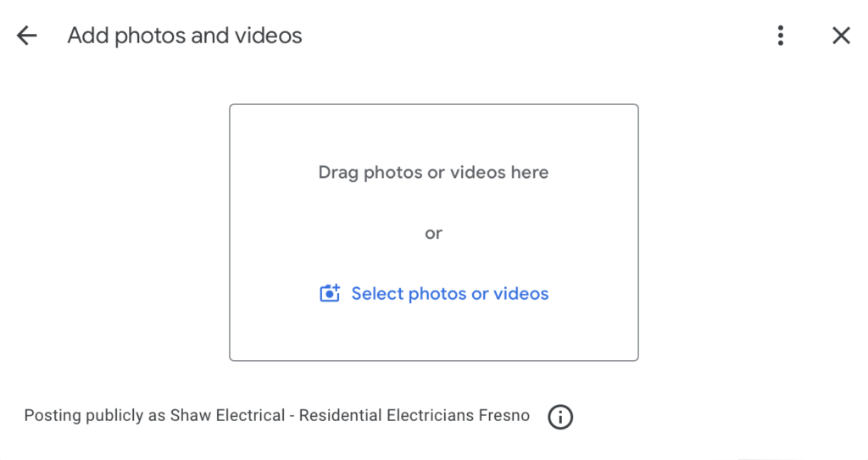Click Select photos or videos link

449,294
